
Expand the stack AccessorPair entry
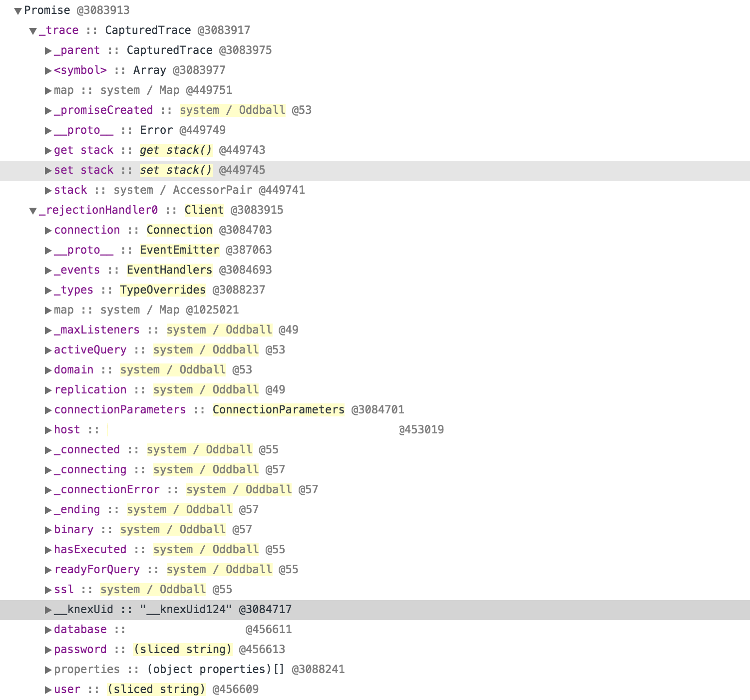click(x=47, y=190)
